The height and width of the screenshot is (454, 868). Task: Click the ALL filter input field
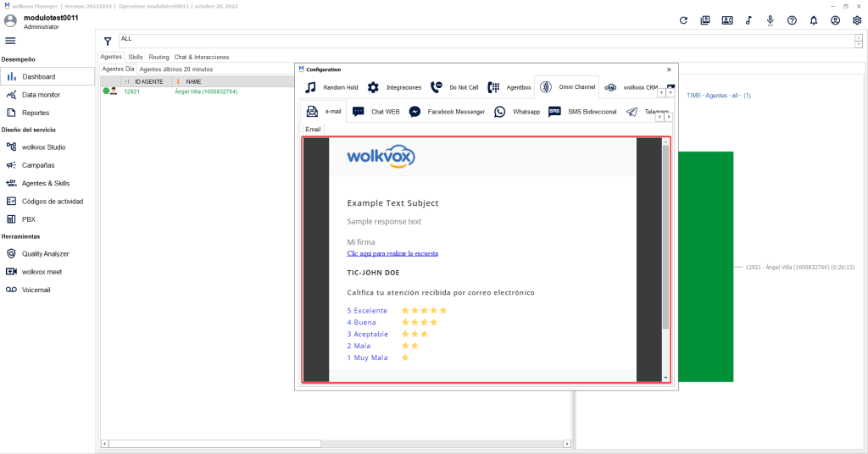click(x=487, y=41)
